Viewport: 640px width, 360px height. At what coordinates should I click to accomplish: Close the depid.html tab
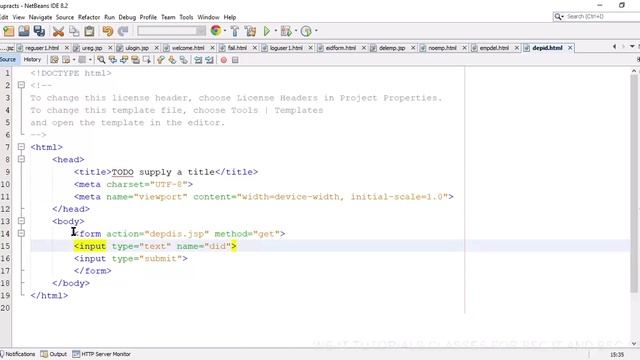click(570, 48)
